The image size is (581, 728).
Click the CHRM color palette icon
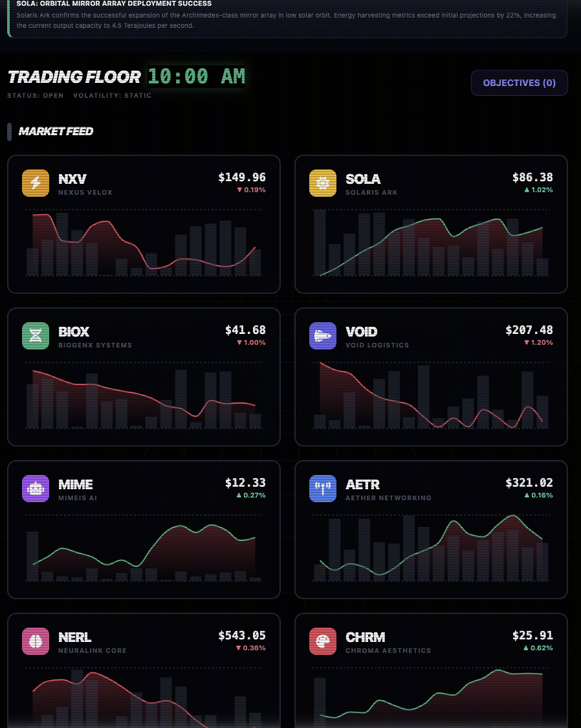pyautogui.click(x=323, y=641)
